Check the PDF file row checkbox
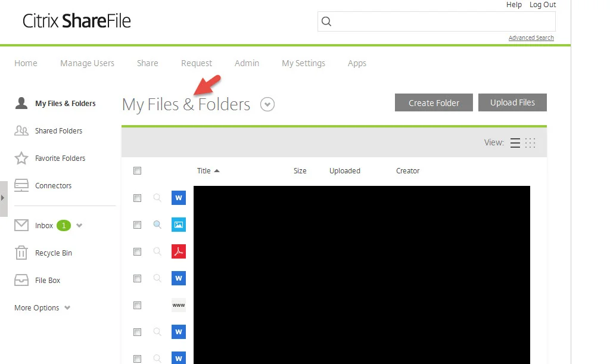This screenshot has width=610, height=364. click(138, 251)
